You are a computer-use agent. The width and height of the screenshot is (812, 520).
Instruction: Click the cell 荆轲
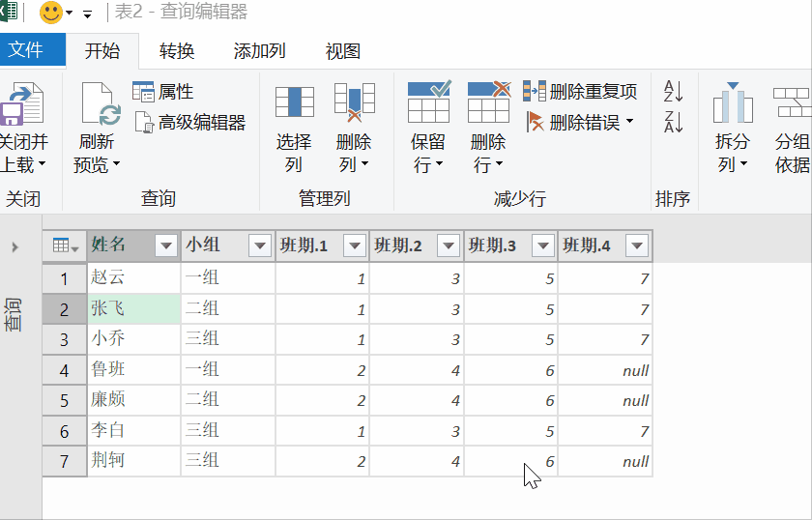pos(134,461)
